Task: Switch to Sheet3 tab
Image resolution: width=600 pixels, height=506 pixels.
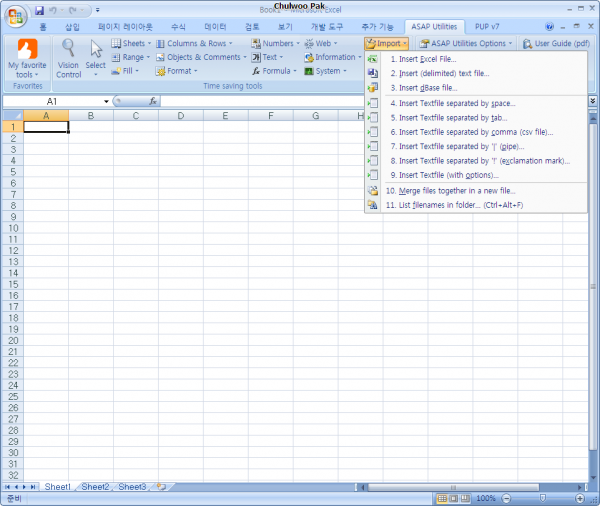Action: [x=132, y=487]
